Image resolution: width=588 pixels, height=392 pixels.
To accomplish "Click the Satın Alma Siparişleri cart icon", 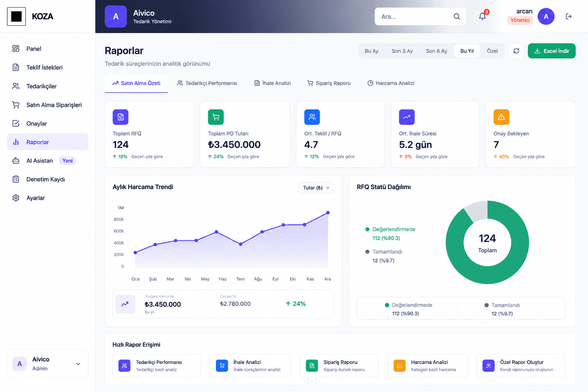I will pos(16,105).
